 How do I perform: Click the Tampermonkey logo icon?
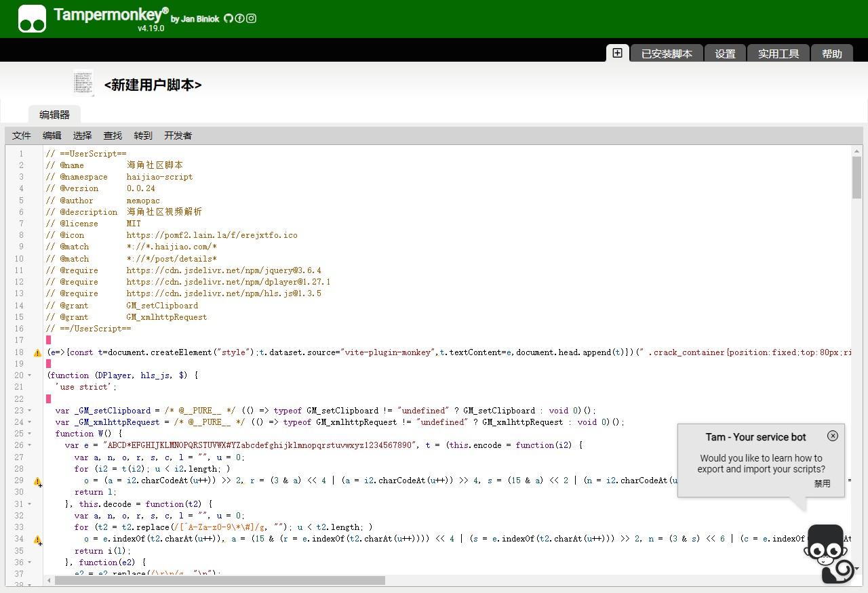32,19
